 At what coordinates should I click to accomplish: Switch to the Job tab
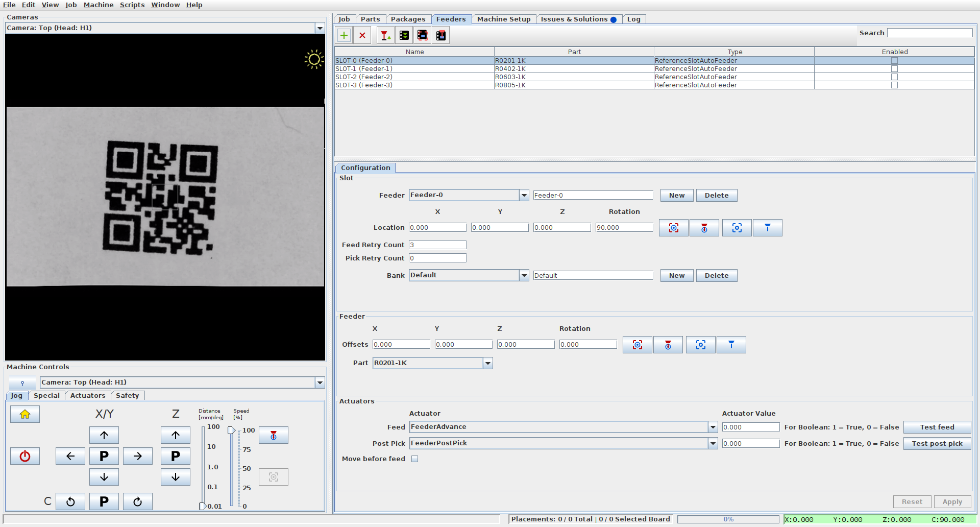345,19
